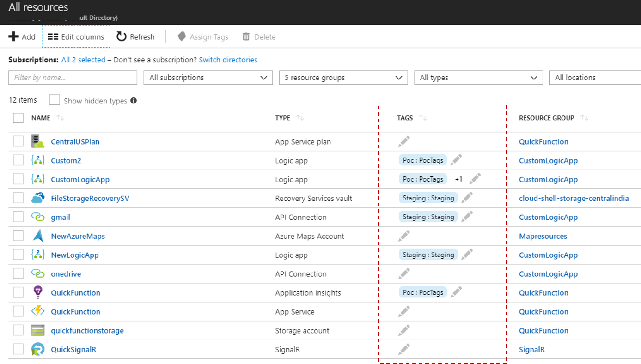The height and width of the screenshot is (364, 641).
Task: Click the Poc : PocTags tag on Custom2
Action: tap(423, 160)
